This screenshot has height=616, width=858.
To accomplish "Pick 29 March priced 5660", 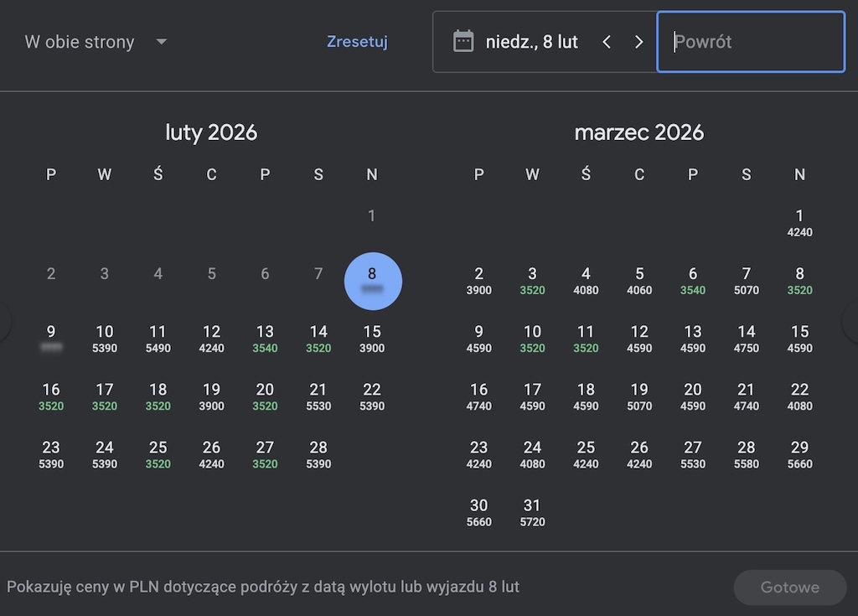I will point(799,455).
